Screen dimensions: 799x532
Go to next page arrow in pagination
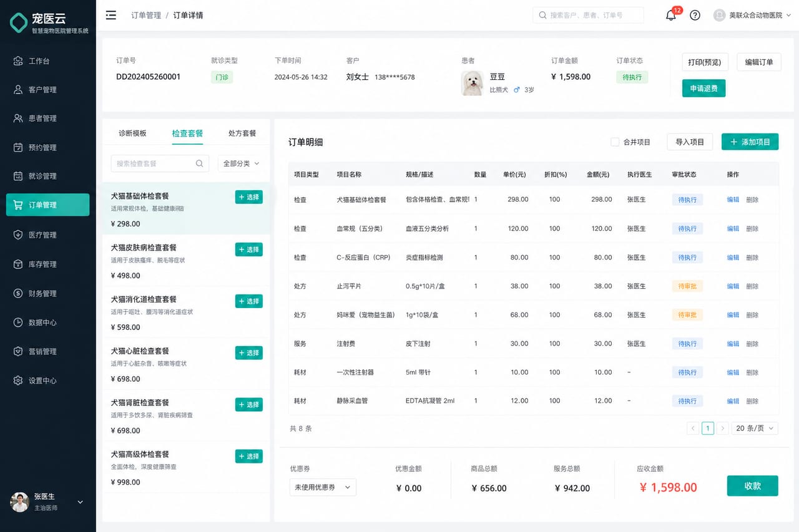(722, 428)
